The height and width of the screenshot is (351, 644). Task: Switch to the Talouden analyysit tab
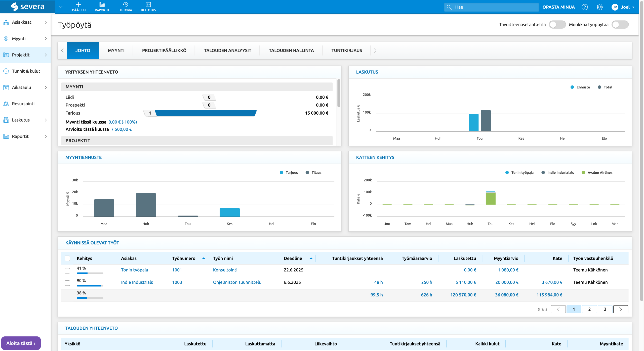click(227, 51)
